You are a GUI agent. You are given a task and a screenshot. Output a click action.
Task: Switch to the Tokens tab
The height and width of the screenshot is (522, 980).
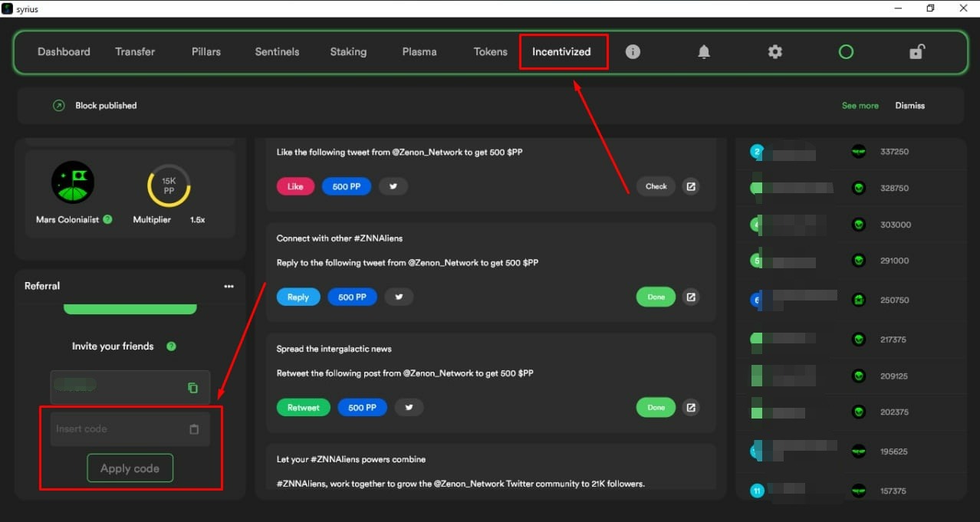point(491,52)
